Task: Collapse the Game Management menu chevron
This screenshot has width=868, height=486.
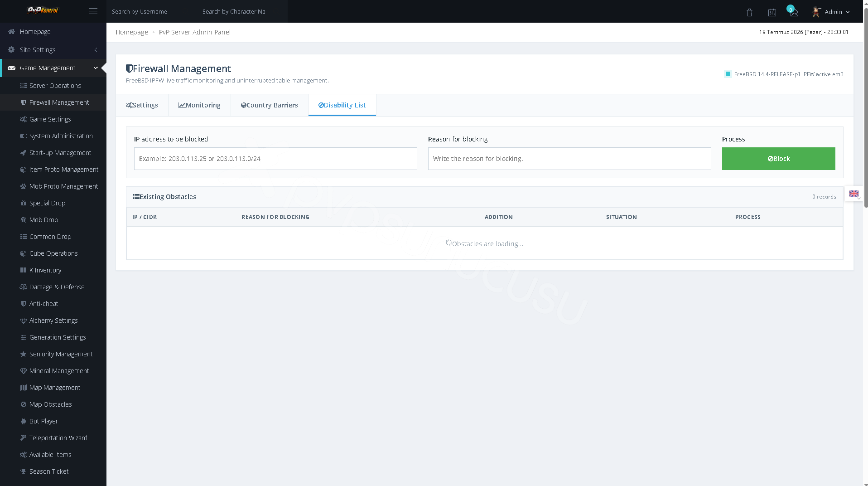Action: point(96,68)
